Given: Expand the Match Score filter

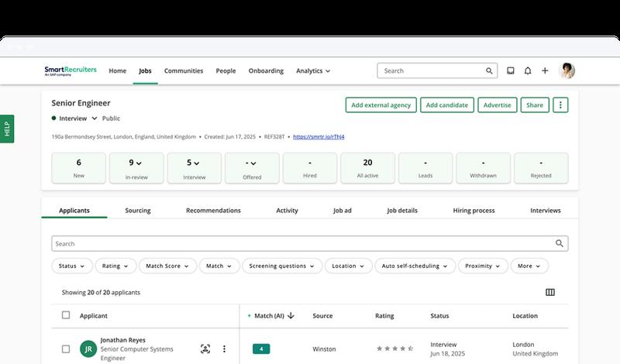Looking at the screenshot, I should (167, 266).
